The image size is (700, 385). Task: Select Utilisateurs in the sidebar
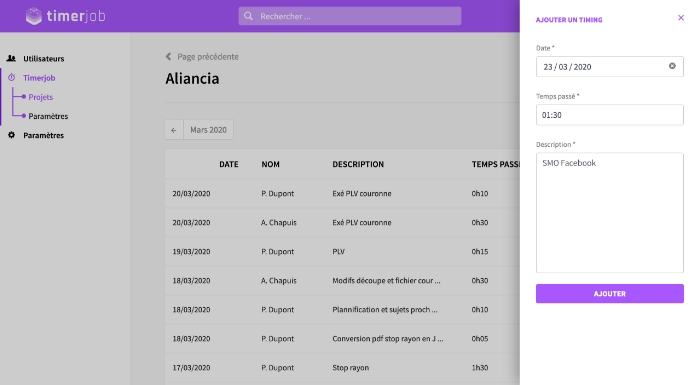44,59
